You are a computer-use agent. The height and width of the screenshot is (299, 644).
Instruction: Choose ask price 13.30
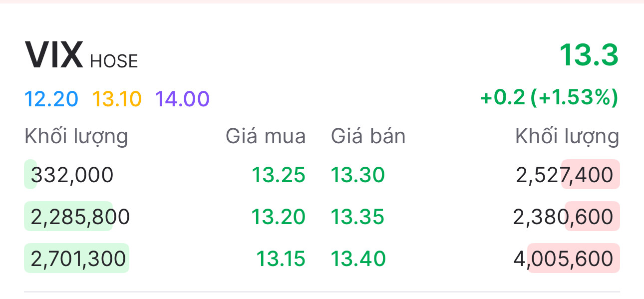pyautogui.click(x=358, y=175)
